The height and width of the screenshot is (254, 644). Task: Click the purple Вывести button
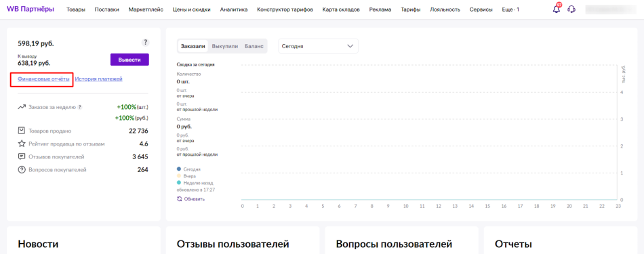(x=129, y=60)
